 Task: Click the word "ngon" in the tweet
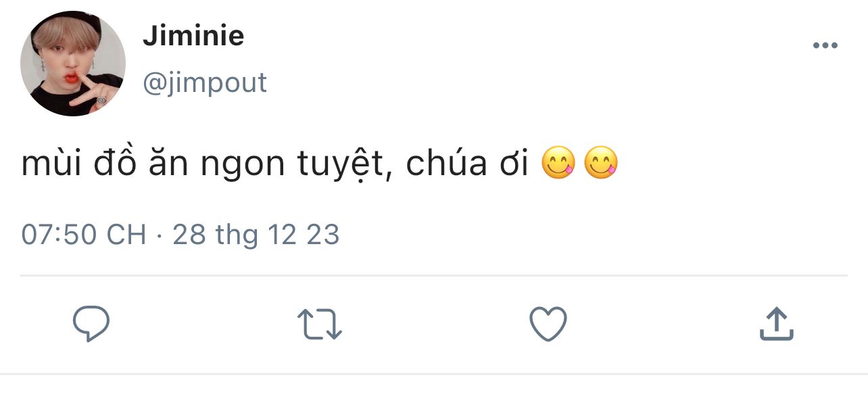pos(245,166)
